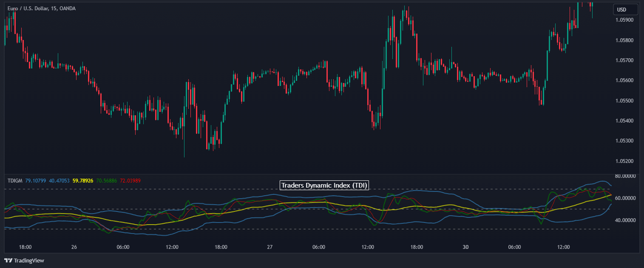Click the 30 date label on the time axis
Screen dimensions: 644x268
click(x=465, y=246)
